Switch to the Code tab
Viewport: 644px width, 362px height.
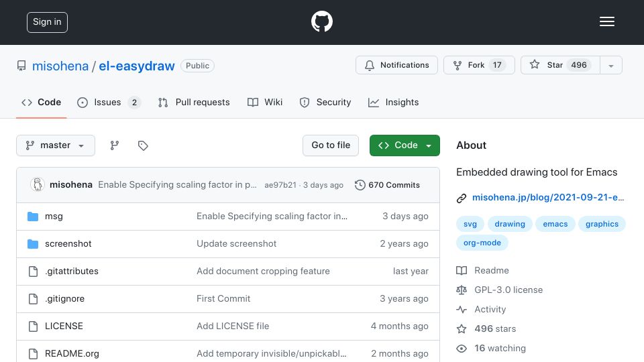point(41,102)
